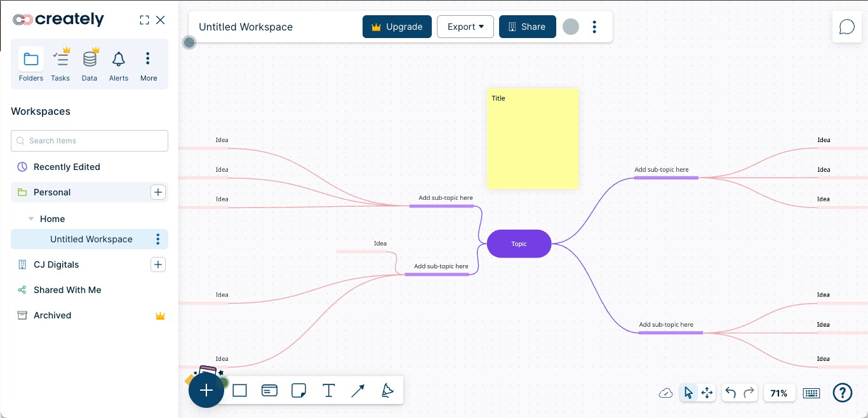
Task: Close the left sidebar panel
Action: pos(161,20)
